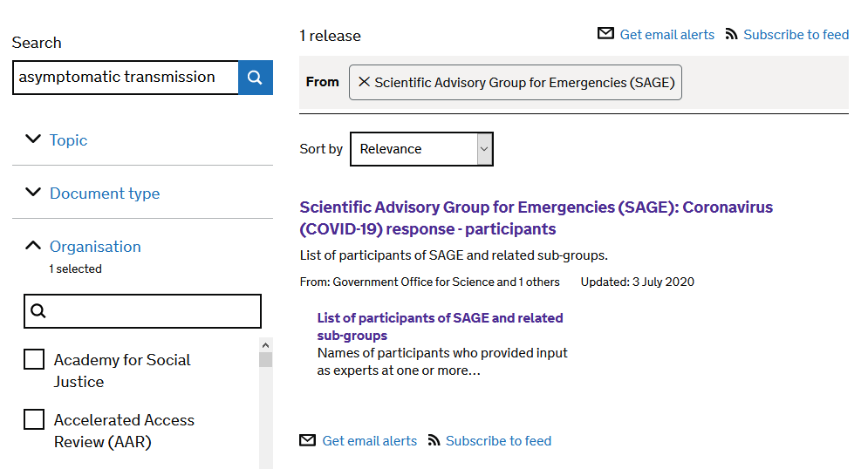Viewport: 868px width, 469px height.
Task: Click top Subscribe to feed link
Action: pyautogui.click(x=796, y=34)
